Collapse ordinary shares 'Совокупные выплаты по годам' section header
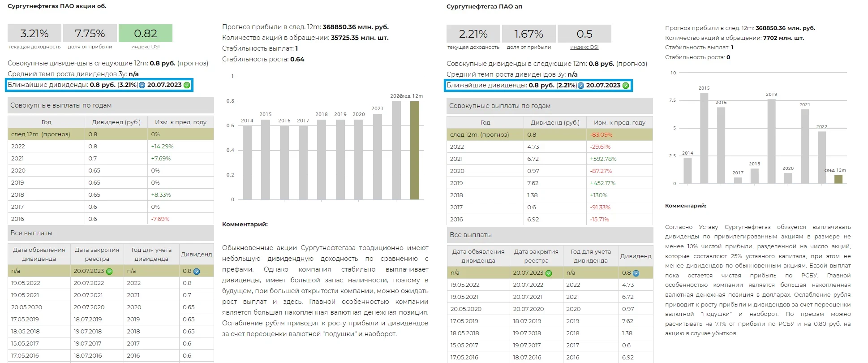This screenshot has width=868, height=363. [111, 105]
